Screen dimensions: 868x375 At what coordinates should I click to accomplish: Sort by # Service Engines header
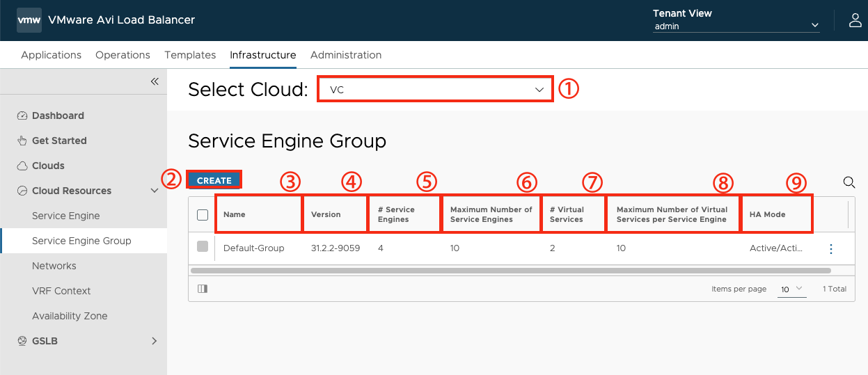pyautogui.click(x=396, y=214)
